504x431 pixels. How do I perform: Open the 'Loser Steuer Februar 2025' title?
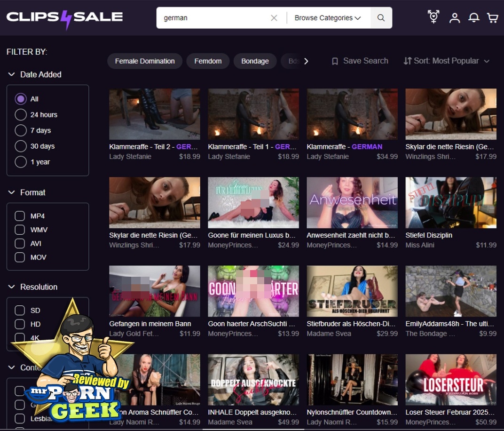(450, 412)
